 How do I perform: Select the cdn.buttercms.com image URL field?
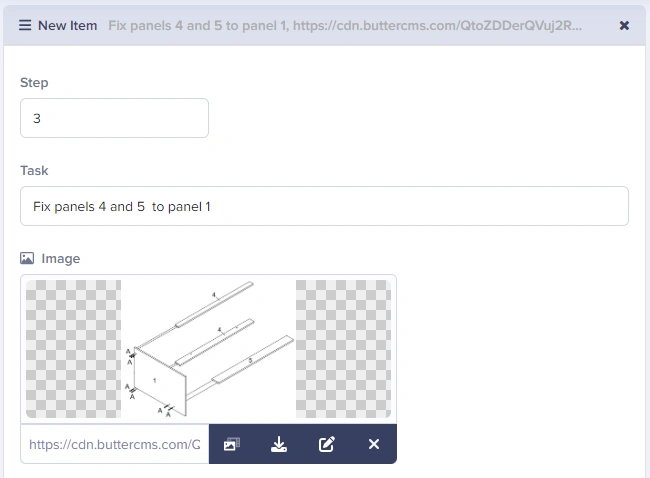115,444
